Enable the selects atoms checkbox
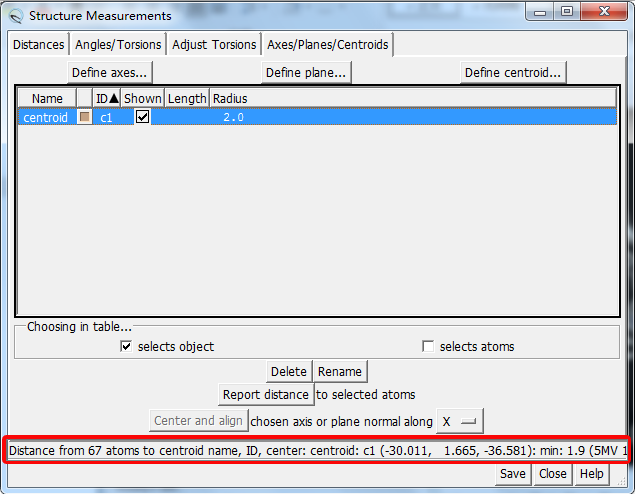The width and height of the screenshot is (635, 494). [428, 347]
